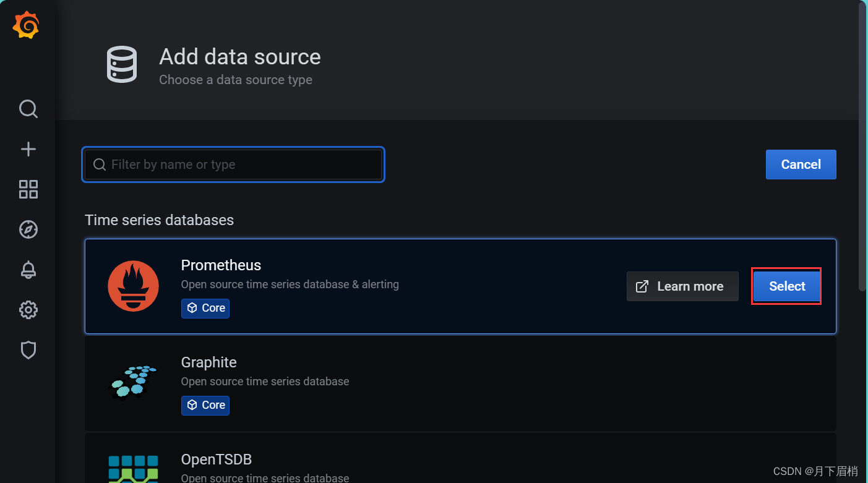
Task: Open the Create plus menu icon
Action: click(x=28, y=149)
